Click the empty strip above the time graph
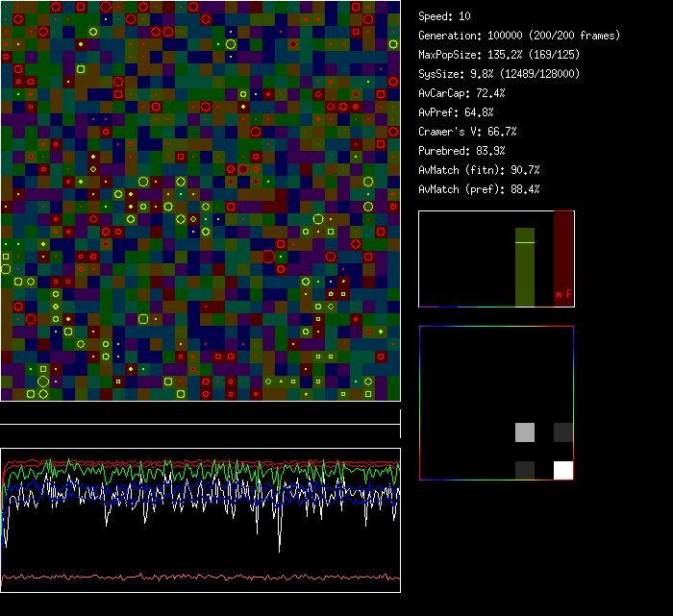673x616 pixels. (200, 414)
